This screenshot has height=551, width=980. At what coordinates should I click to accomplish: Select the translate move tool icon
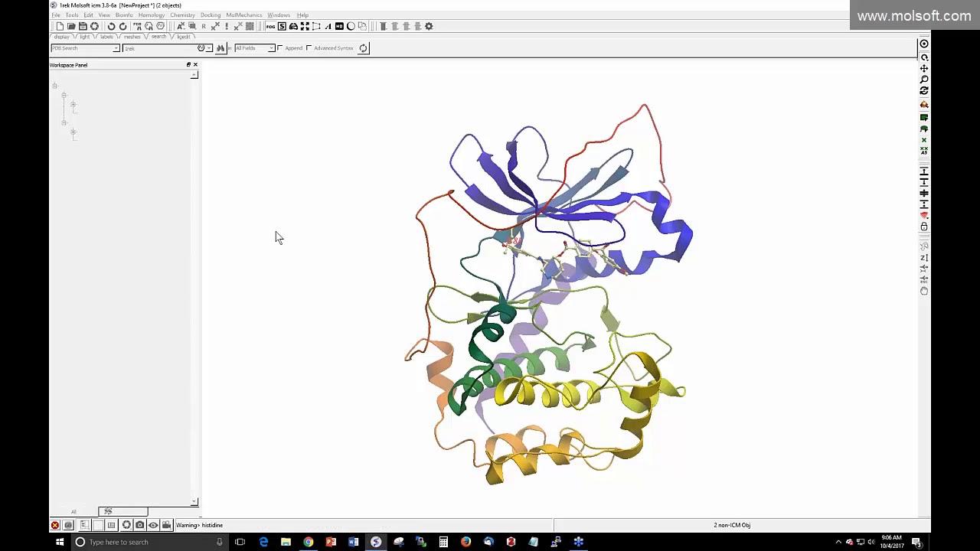[x=924, y=68]
